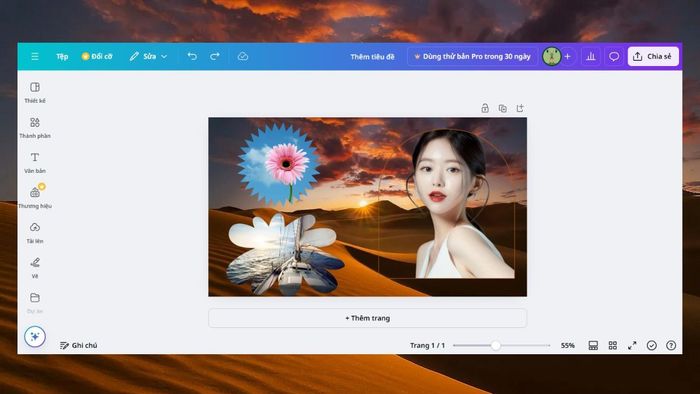Open the checkmark design check icon
The height and width of the screenshot is (394, 700).
[x=652, y=345]
